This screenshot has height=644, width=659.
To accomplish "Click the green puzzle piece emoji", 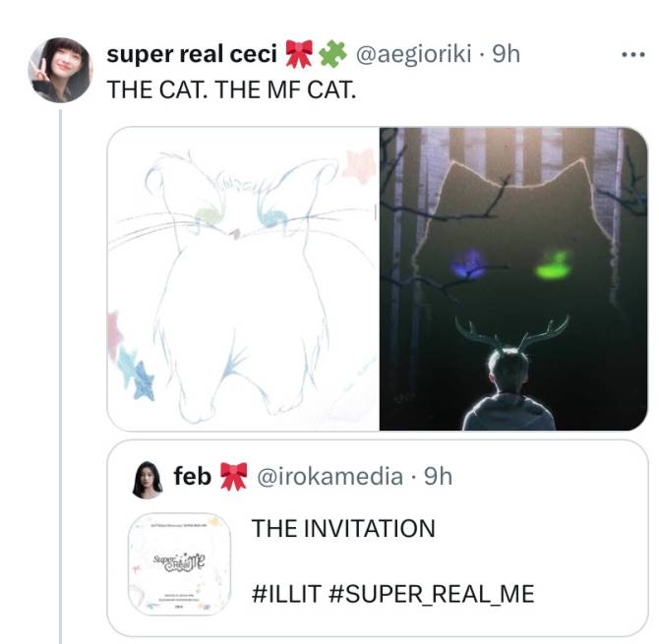I will click(x=332, y=54).
